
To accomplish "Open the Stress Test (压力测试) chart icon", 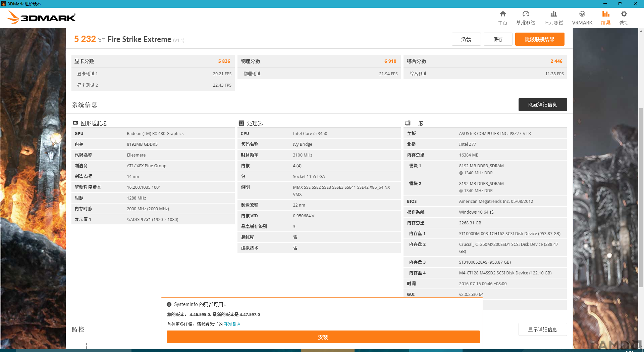I will pos(554,14).
